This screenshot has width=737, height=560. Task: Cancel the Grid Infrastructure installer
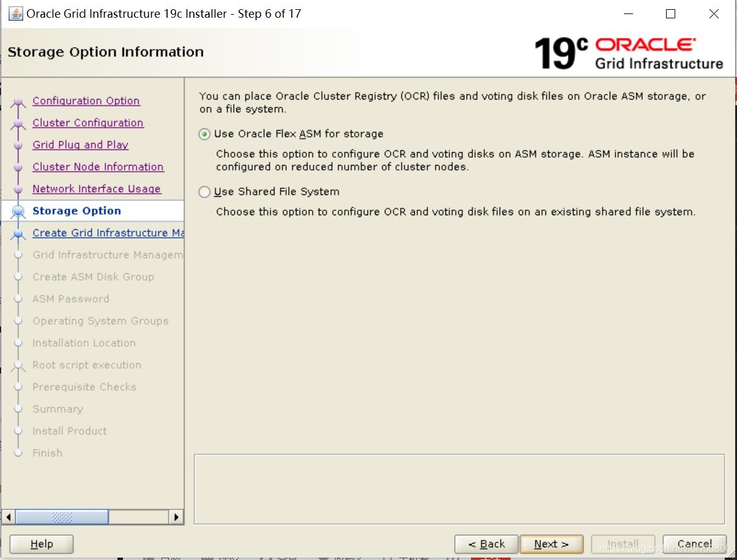tap(694, 544)
